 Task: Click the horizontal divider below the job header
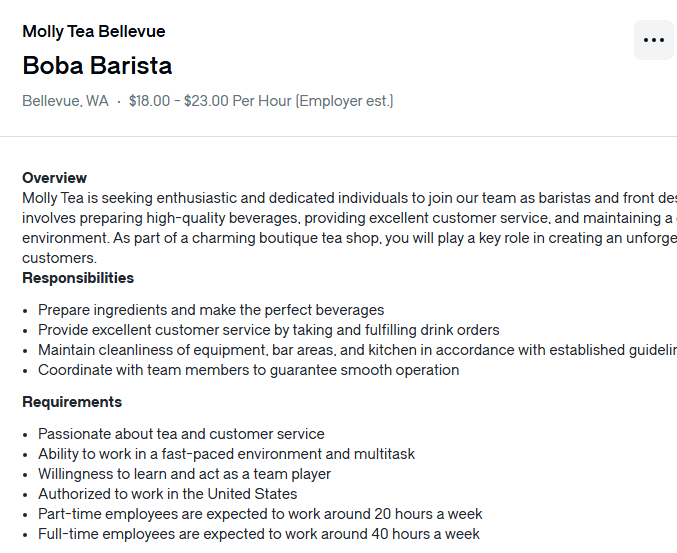pos(338,136)
